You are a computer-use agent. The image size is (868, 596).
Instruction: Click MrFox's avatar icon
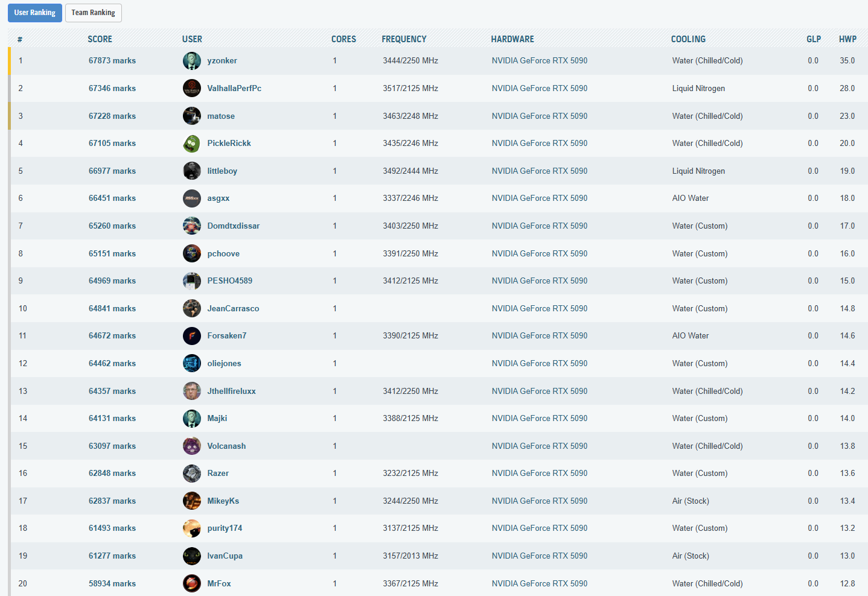pyautogui.click(x=191, y=584)
